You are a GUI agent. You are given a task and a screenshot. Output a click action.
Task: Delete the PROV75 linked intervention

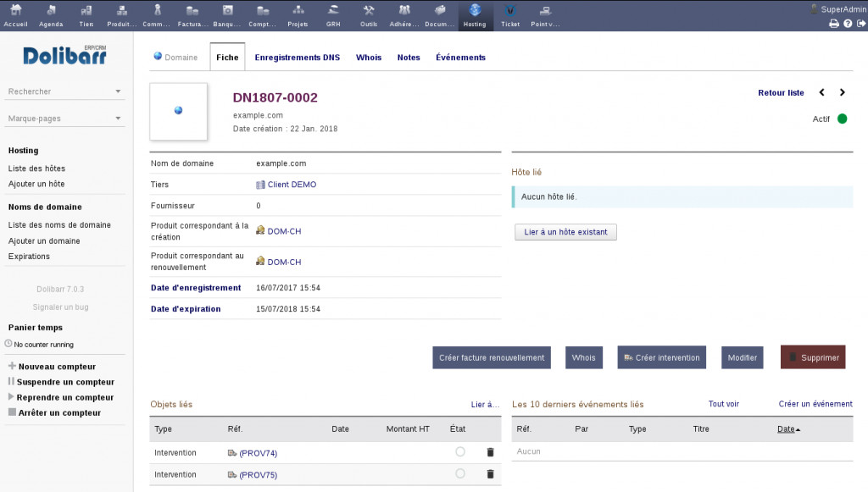click(x=490, y=474)
